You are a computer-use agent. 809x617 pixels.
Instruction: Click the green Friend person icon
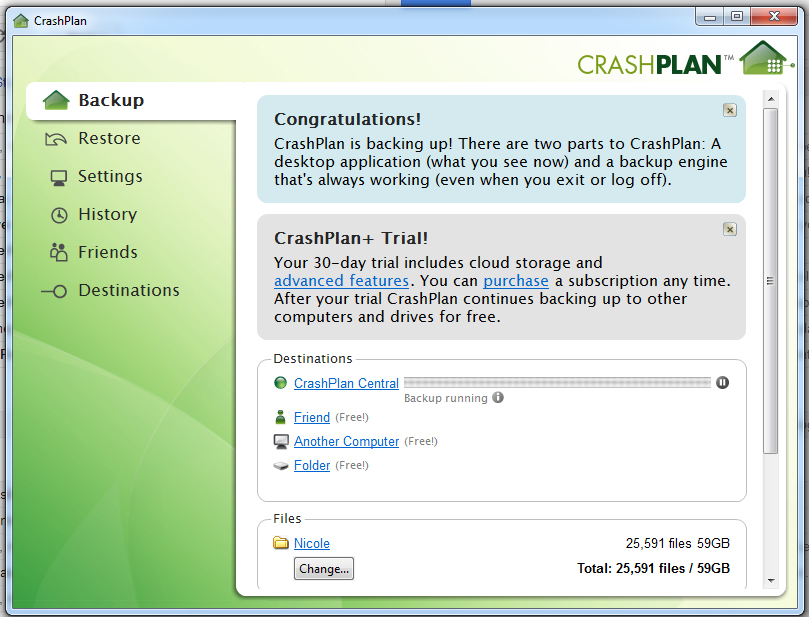pyautogui.click(x=280, y=417)
